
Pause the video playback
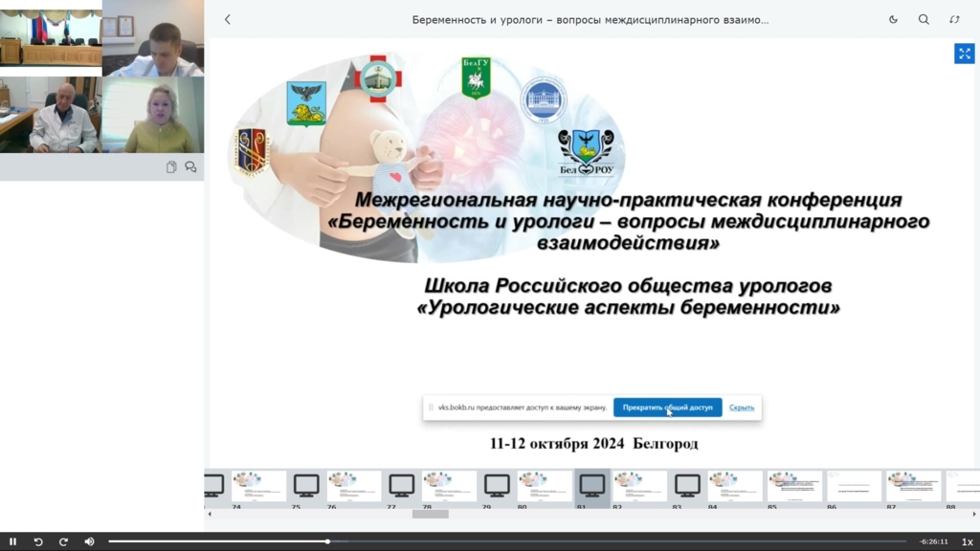click(13, 541)
